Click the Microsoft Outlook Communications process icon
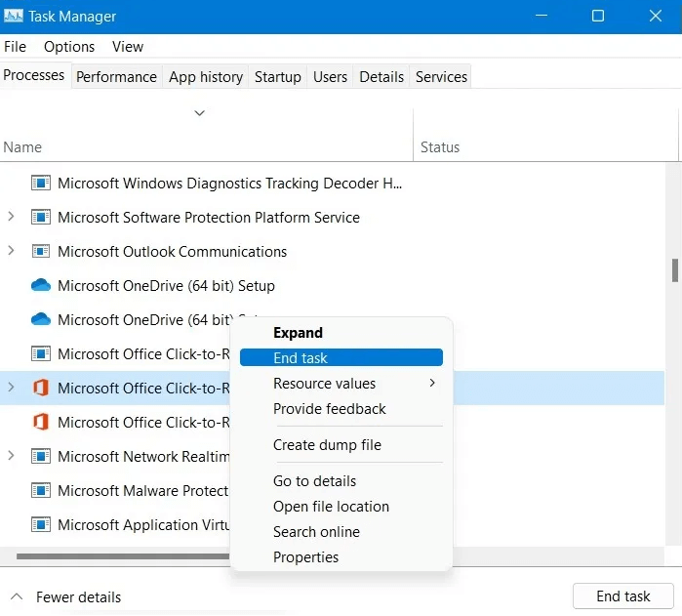This screenshot has width=682, height=616. click(41, 252)
